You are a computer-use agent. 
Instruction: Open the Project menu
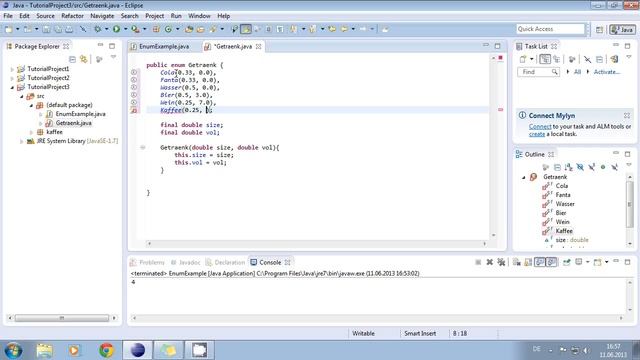[155, 16]
